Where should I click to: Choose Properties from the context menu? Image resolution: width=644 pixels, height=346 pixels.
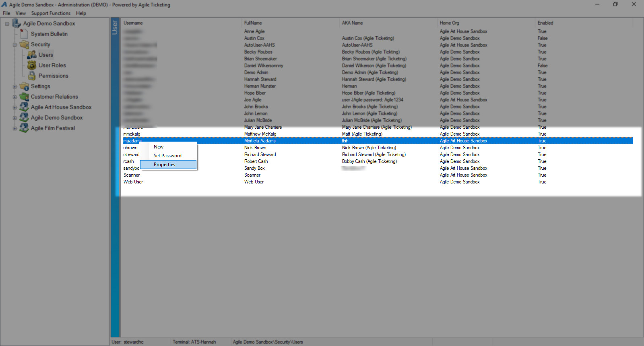[169, 165]
